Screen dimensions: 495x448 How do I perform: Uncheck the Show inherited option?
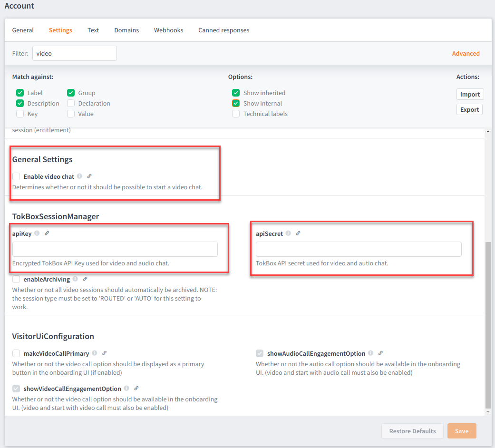236,93
